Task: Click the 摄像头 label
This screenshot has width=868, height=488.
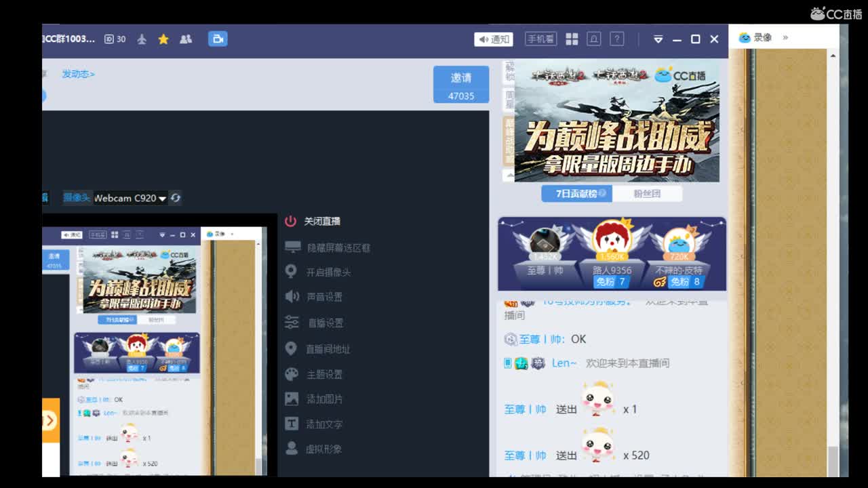Action: (77, 197)
